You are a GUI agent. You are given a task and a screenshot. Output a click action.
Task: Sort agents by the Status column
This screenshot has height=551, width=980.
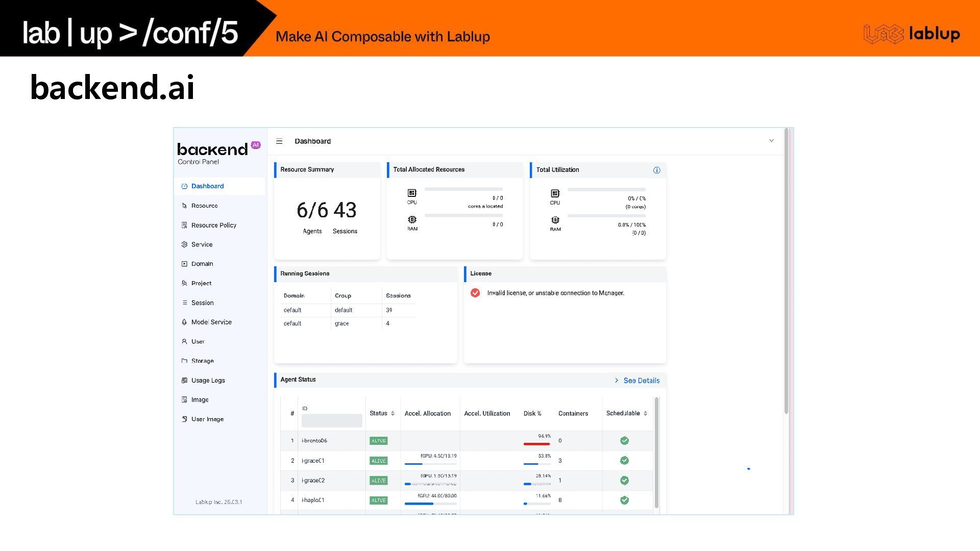coord(393,414)
